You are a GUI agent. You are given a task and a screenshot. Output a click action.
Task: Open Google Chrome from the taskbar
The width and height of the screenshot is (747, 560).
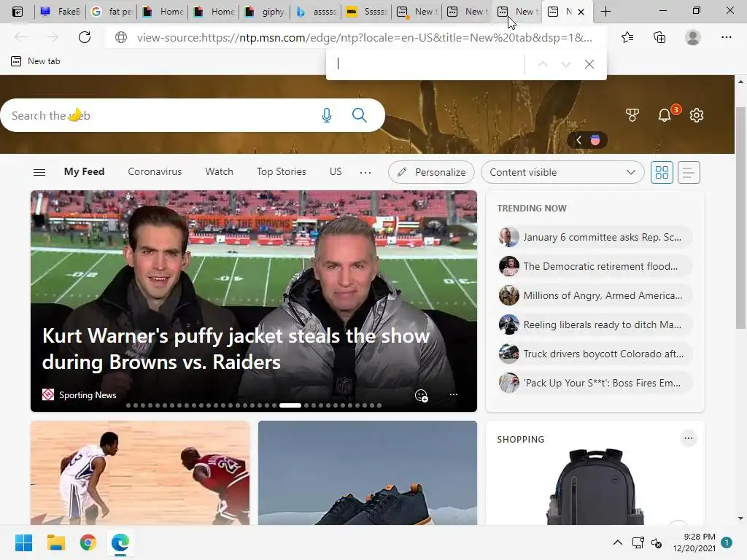88,542
